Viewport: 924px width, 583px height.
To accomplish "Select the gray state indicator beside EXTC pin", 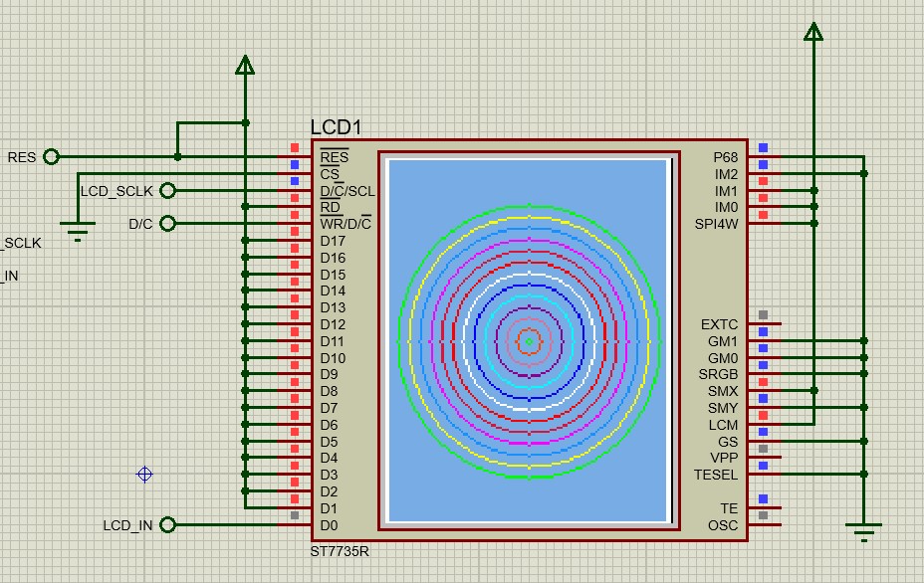I will [763, 315].
